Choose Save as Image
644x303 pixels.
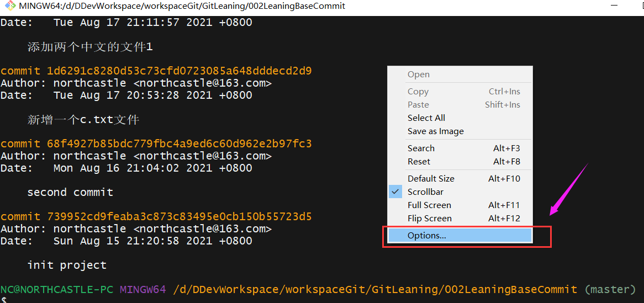coord(460,131)
